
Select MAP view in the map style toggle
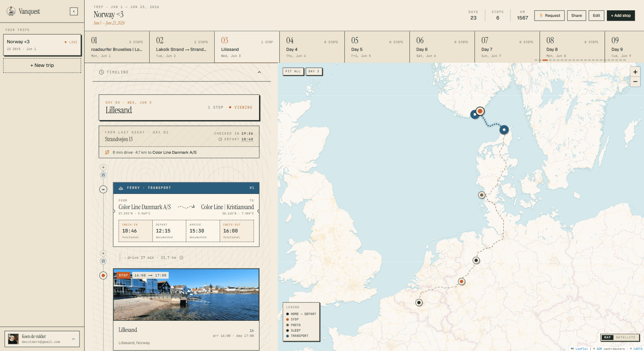coord(607,338)
